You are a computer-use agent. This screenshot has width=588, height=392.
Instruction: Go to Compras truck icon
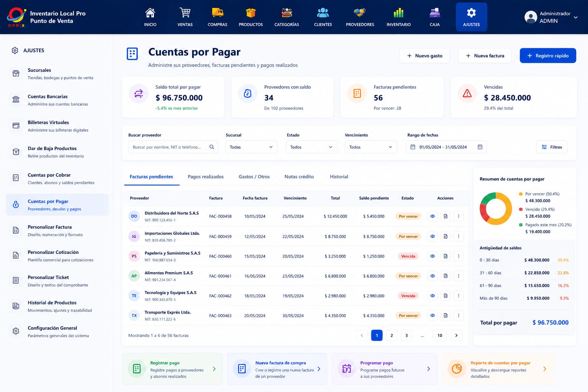point(217,13)
